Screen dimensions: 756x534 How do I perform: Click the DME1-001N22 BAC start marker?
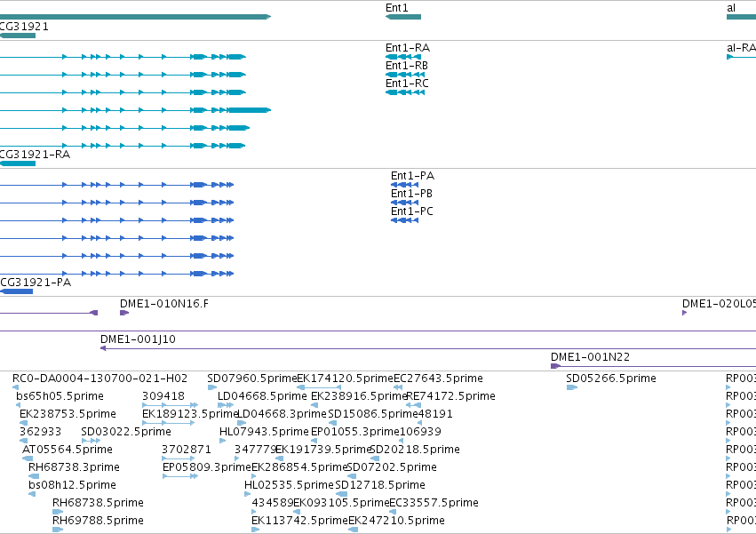tap(555, 366)
